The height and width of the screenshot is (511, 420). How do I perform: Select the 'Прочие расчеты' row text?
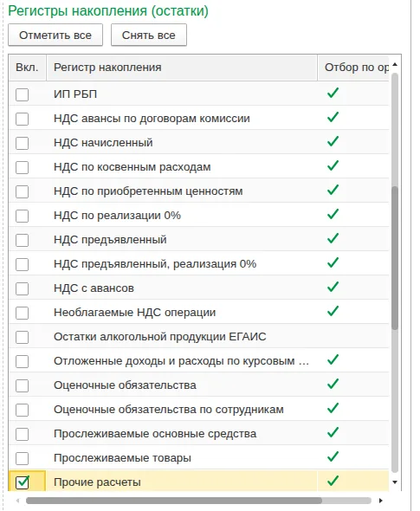[97, 482]
